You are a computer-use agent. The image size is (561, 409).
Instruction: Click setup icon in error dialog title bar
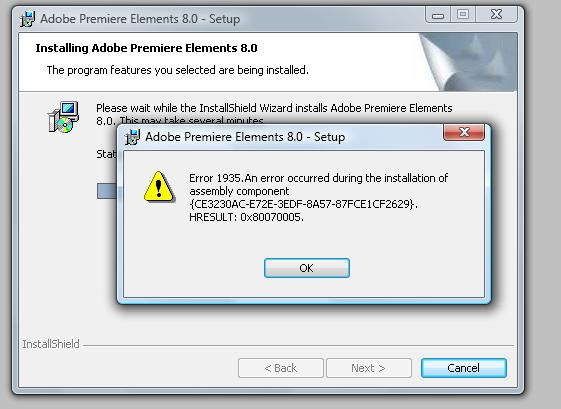click(132, 137)
